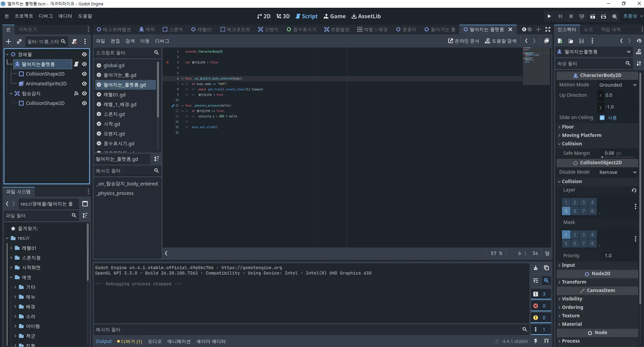
Task: Open 온라인 문서 link
Action: click(463, 41)
